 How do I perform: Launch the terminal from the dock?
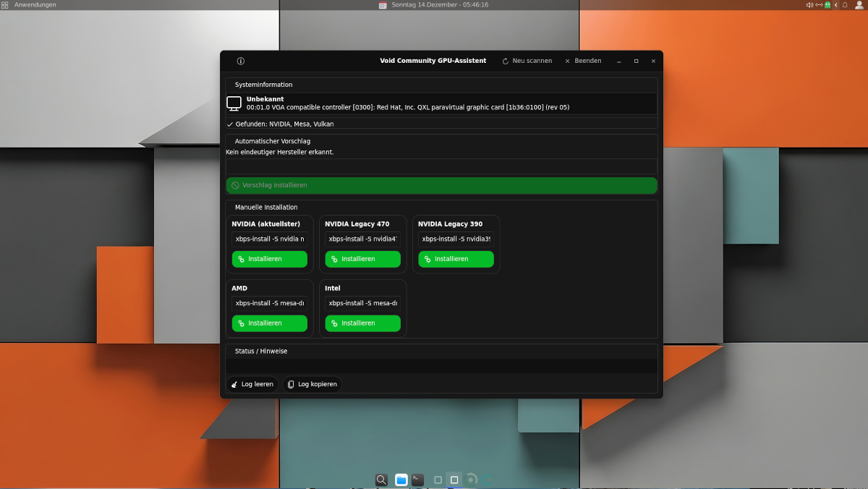(417, 480)
